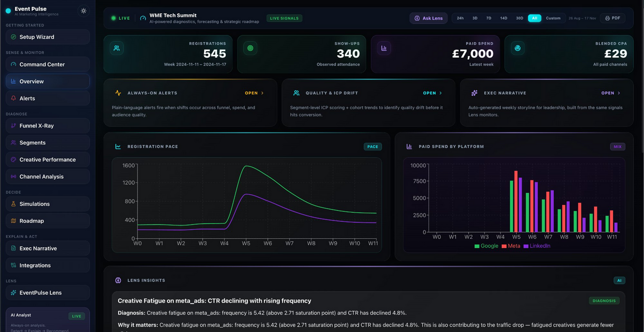
Task: Click the Quality & ICP Drift users icon
Action: (x=296, y=93)
